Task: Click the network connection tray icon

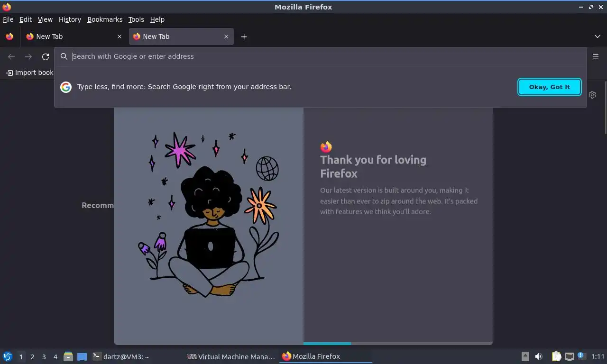Action: click(569, 356)
